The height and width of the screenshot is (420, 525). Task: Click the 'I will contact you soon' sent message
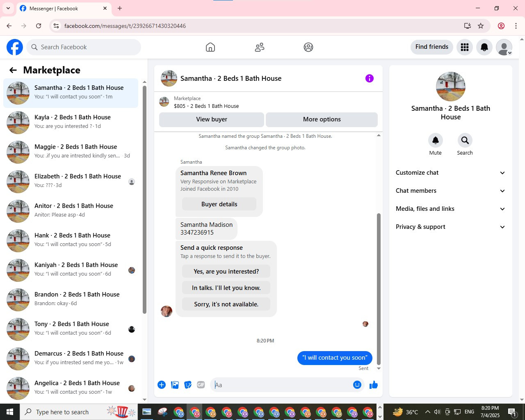click(335, 358)
